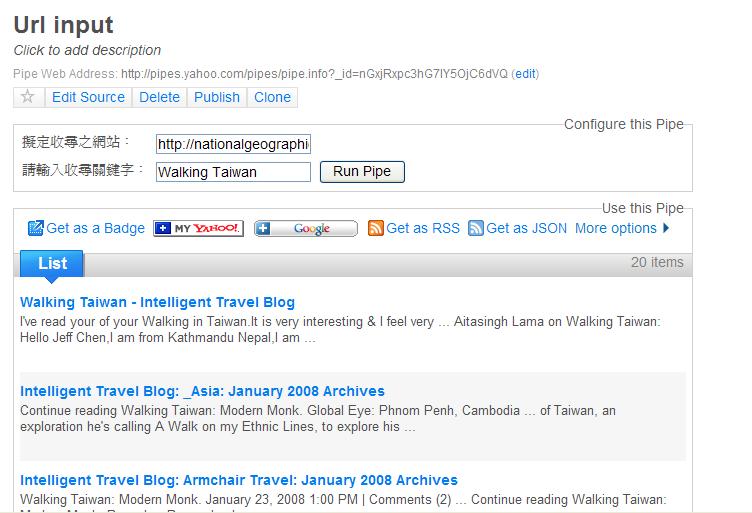The width and height of the screenshot is (752, 513).
Task: Open the List tab
Action: [52, 263]
